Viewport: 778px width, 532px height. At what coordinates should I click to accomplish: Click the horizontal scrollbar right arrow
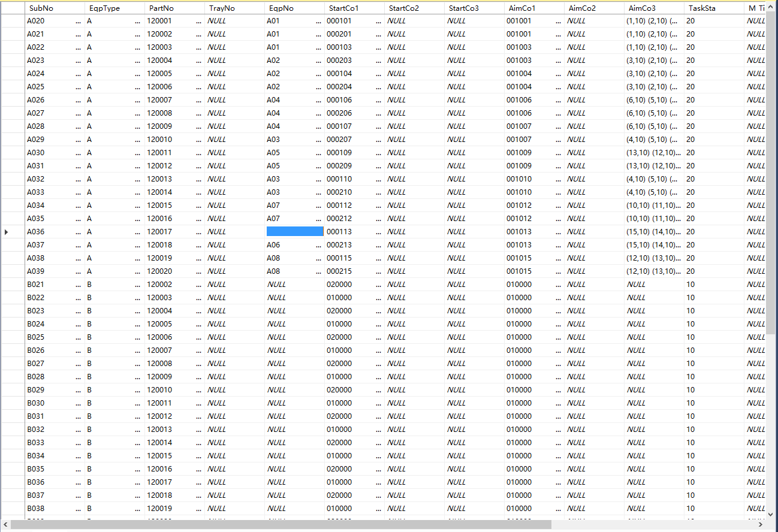762,525
